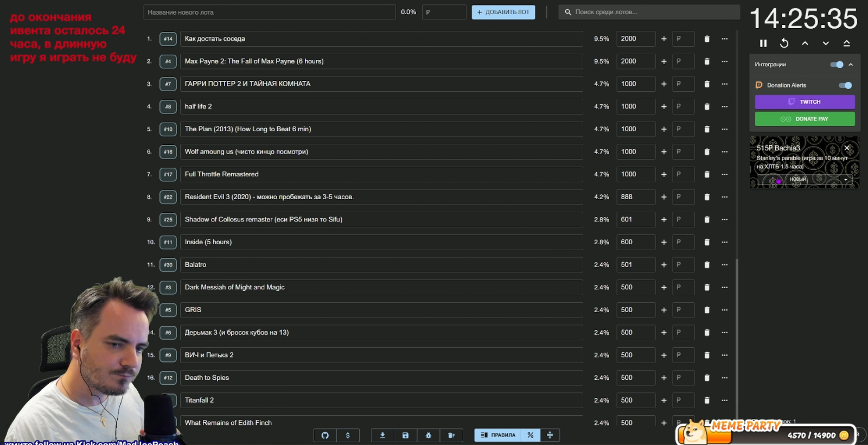The image size is (868, 445).
Task: Edit the 888 amount of Resident Evil 3
Action: [636, 197]
